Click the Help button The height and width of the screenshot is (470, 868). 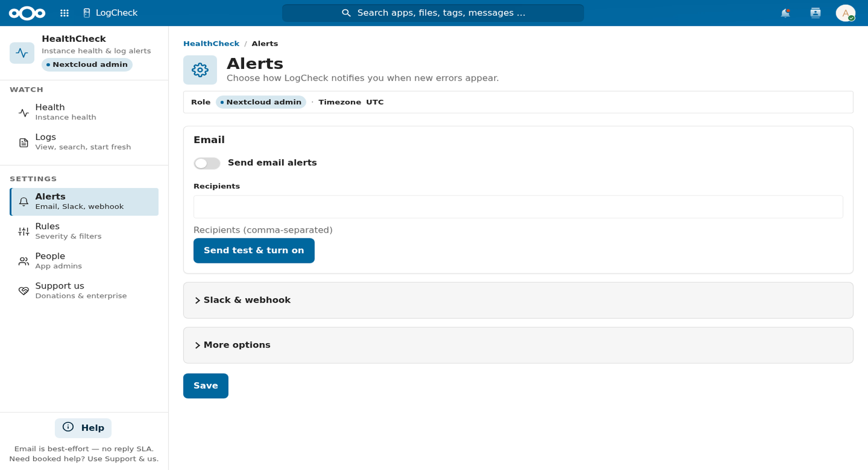pos(83,428)
